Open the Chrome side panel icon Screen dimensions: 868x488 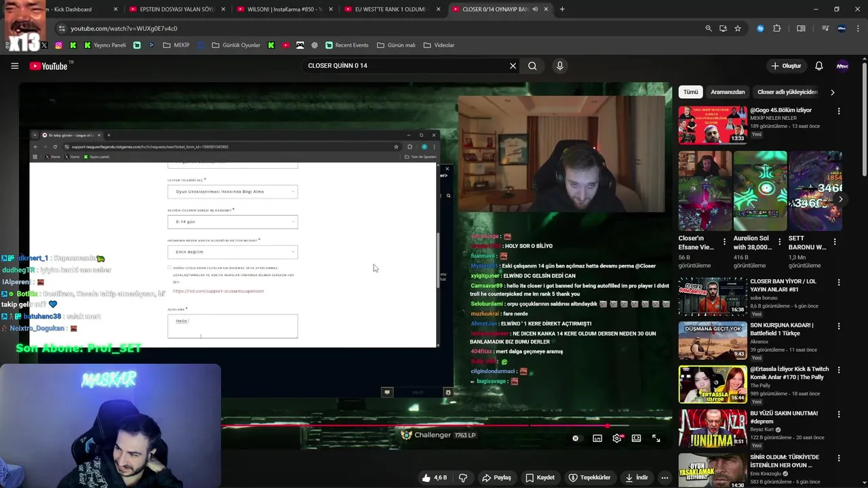(x=801, y=28)
